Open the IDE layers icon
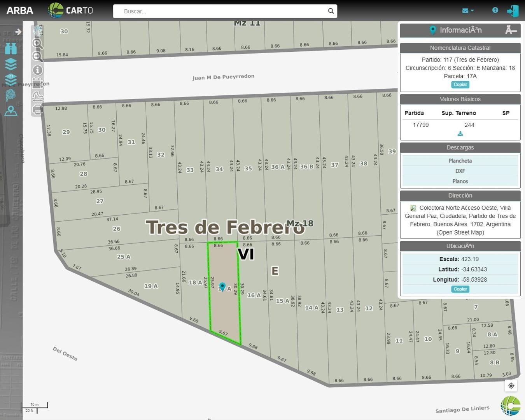 click(11, 79)
